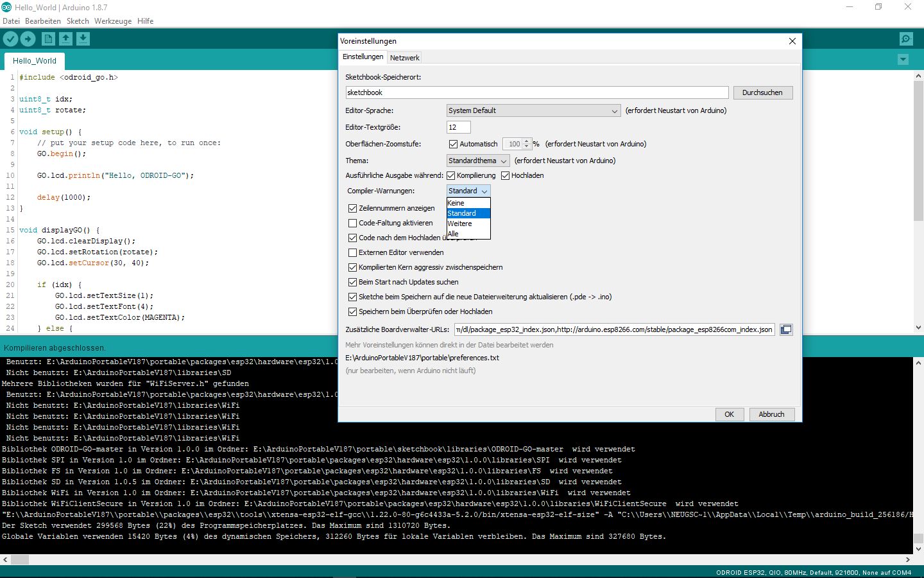The width and height of the screenshot is (924, 578).
Task: Click the editor scrollbar up arrow
Action: [918, 76]
